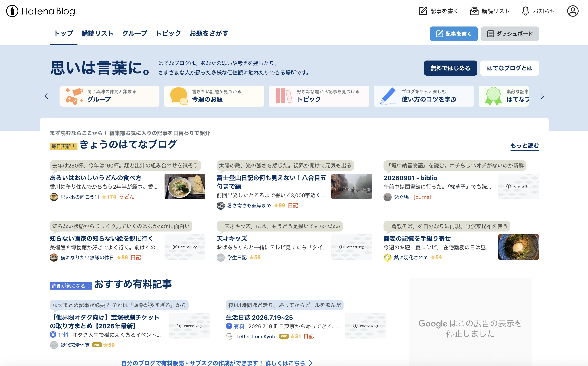Go to the トピック tab
The height and width of the screenshot is (366, 588).
point(168,34)
